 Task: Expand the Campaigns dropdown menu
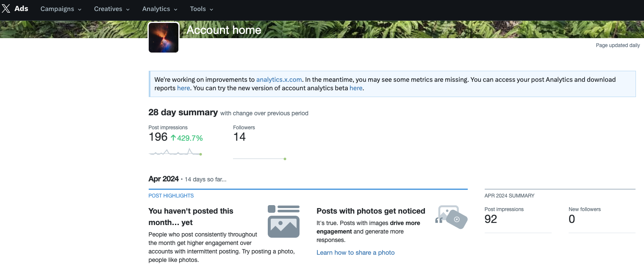point(60,8)
